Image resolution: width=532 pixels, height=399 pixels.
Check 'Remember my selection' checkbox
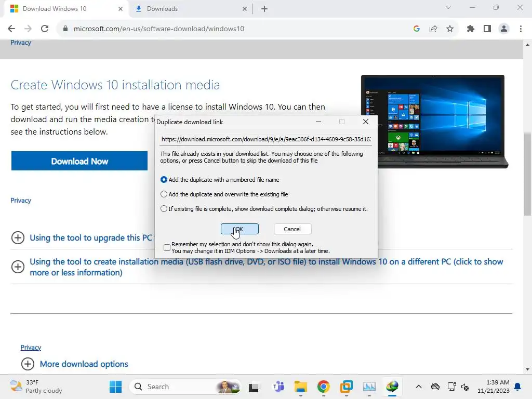[x=167, y=248]
